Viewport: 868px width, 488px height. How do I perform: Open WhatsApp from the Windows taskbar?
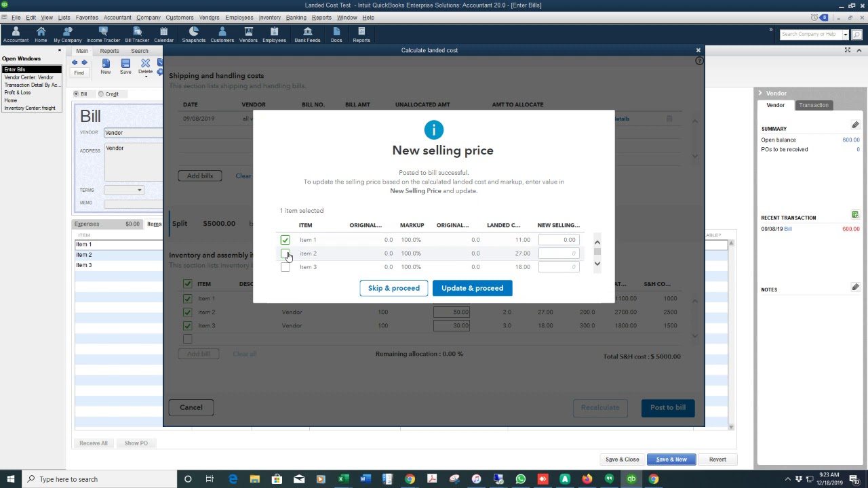(x=520, y=479)
